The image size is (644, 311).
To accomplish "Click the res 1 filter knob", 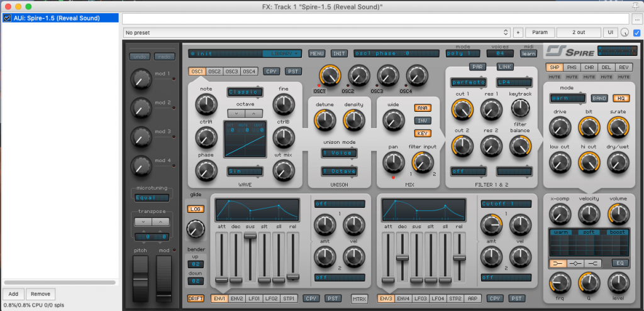I will click(491, 109).
